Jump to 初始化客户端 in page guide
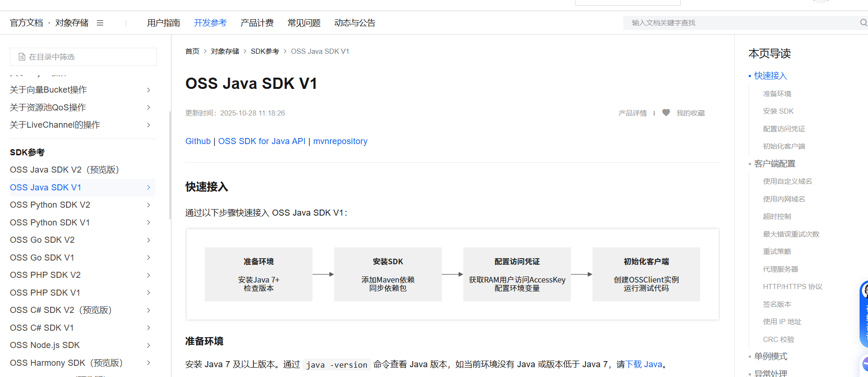This screenshot has height=377, width=868. click(x=784, y=146)
